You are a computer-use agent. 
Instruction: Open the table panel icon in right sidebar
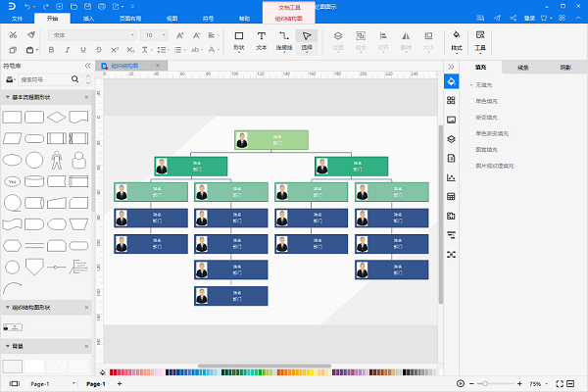pyautogui.click(x=452, y=197)
